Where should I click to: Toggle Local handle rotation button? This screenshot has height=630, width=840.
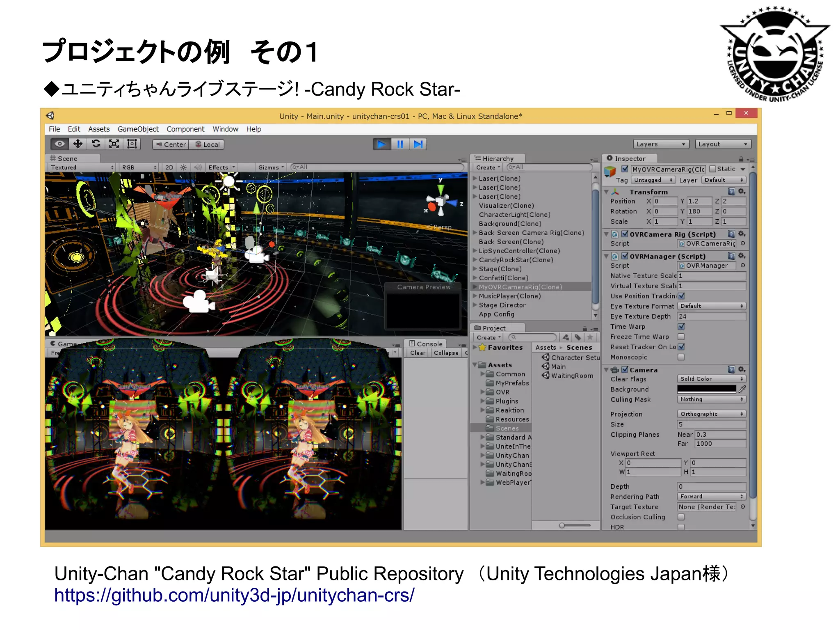click(x=207, y=144)
